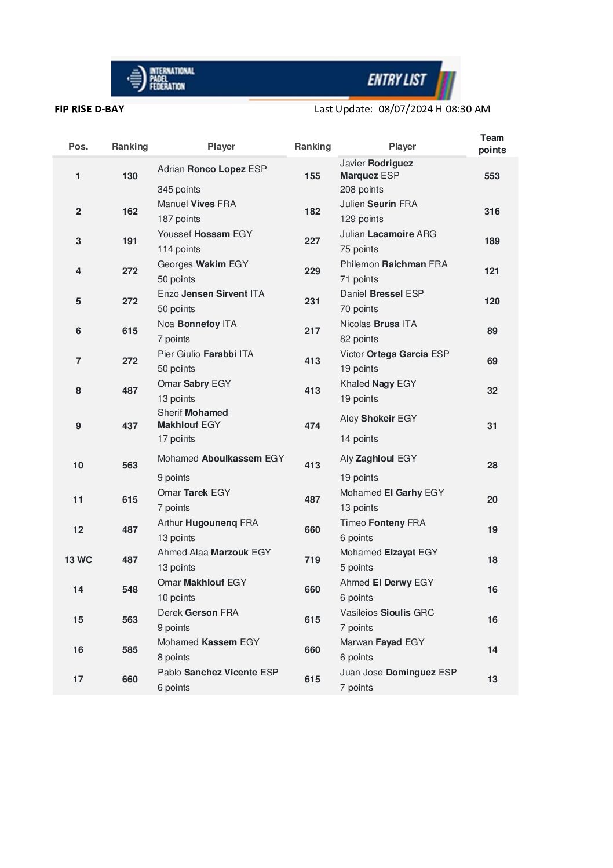This screenshot has width=613, height=868.
Task: Select the 553 team points value
Action: tap(492, 176)
